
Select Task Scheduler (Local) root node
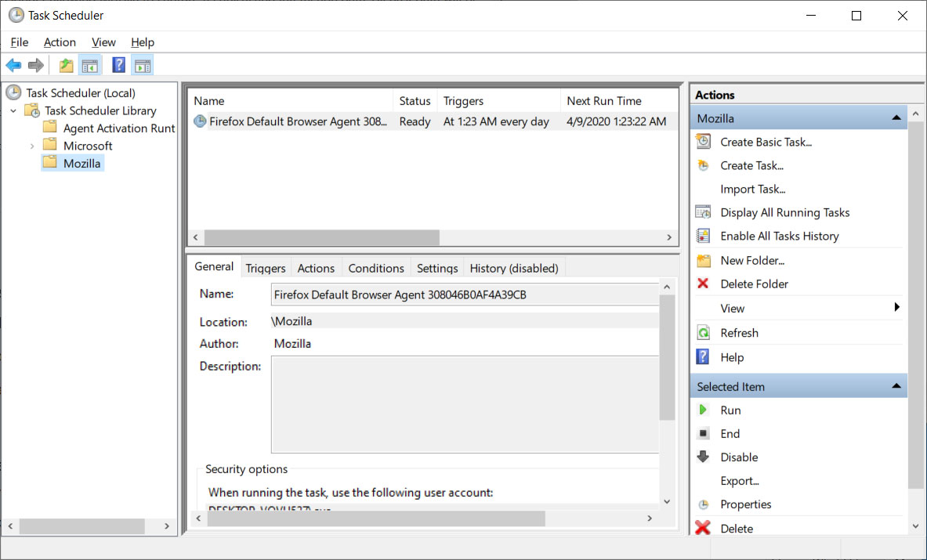81,92
